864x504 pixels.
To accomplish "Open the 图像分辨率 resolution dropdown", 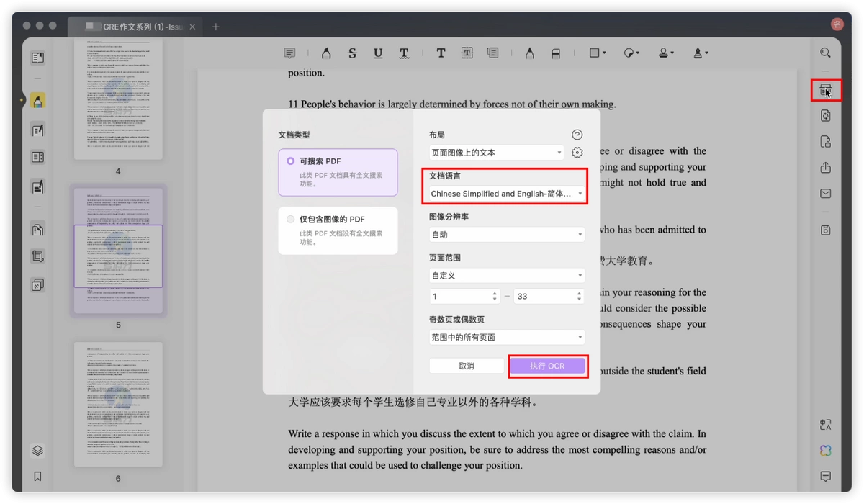I will coord(506,235).
